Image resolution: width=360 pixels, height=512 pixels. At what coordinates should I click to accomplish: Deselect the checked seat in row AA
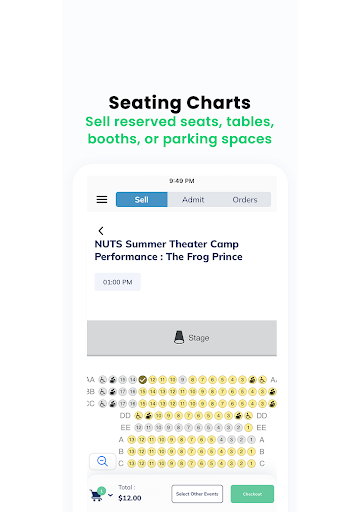click(x=143, y=380)
